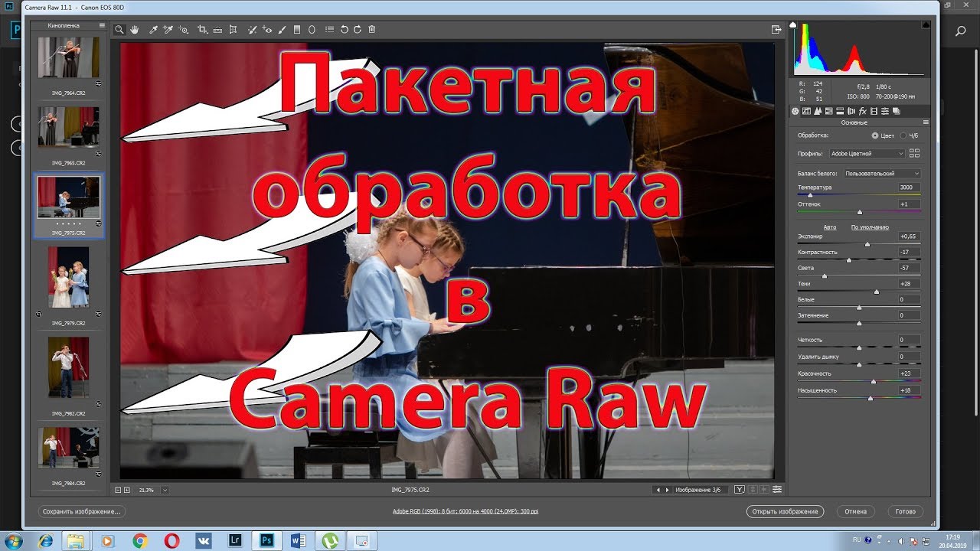
Task: Open the Presets panel tab
Action: [885, 111]
